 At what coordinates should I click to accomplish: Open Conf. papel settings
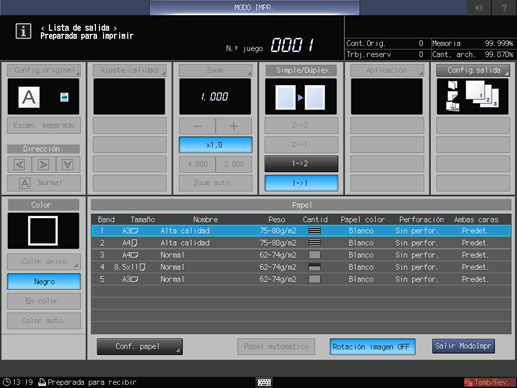(x=140, y=347)
